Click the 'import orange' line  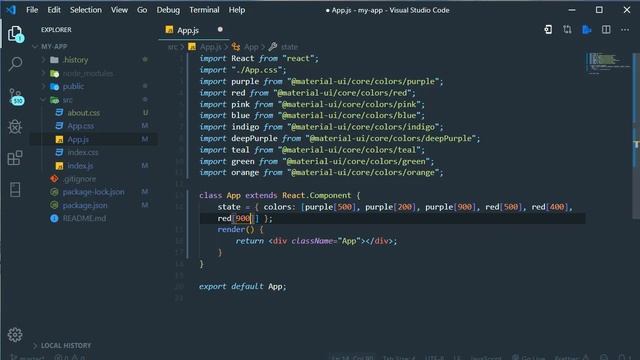click(x=321, y=173)
